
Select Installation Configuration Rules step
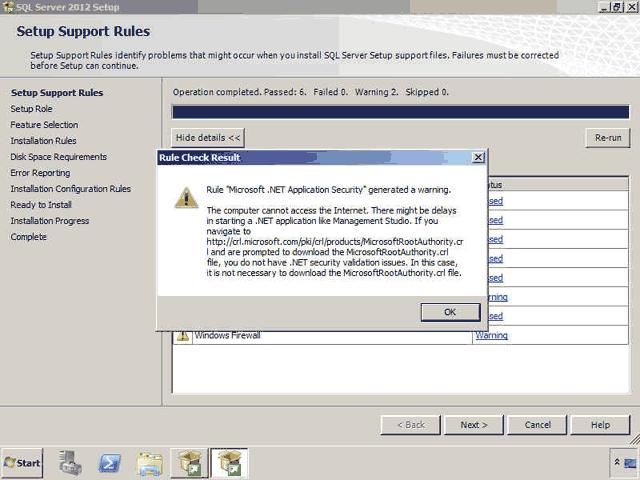coord(71,189)
